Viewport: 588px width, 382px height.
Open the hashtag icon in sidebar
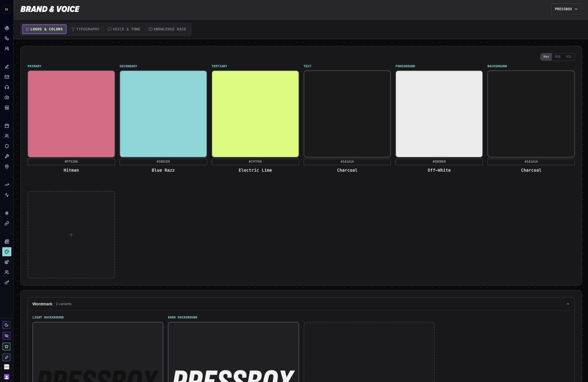coord(7,213)
